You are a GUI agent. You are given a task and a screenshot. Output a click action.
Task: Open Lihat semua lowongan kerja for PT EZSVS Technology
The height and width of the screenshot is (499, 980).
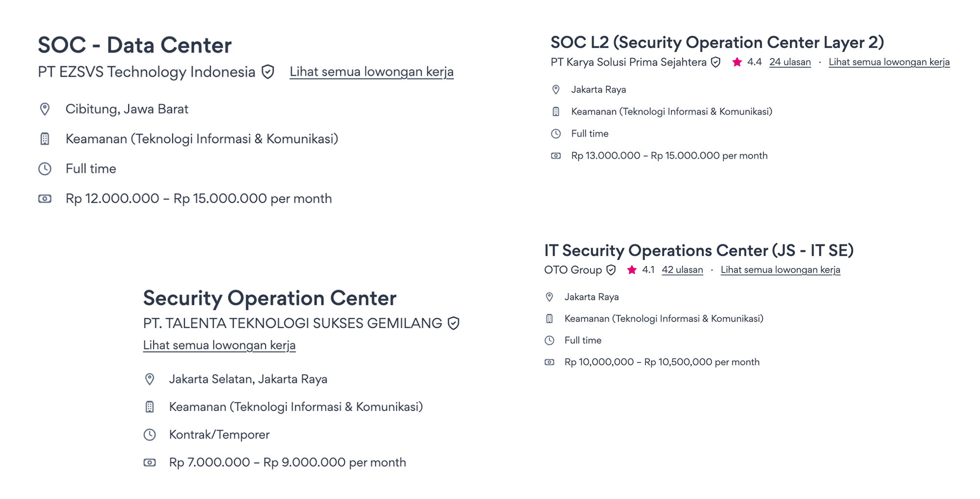click(373, 71)
